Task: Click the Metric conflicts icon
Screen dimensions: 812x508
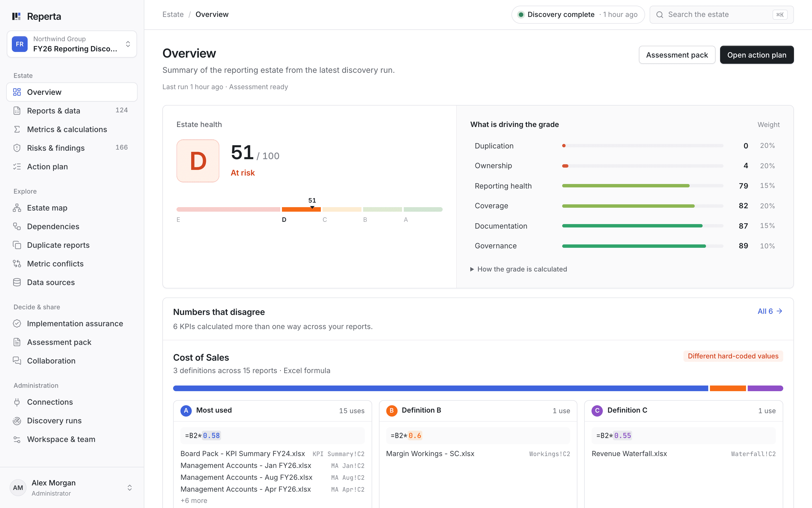Action: point(17,264)
